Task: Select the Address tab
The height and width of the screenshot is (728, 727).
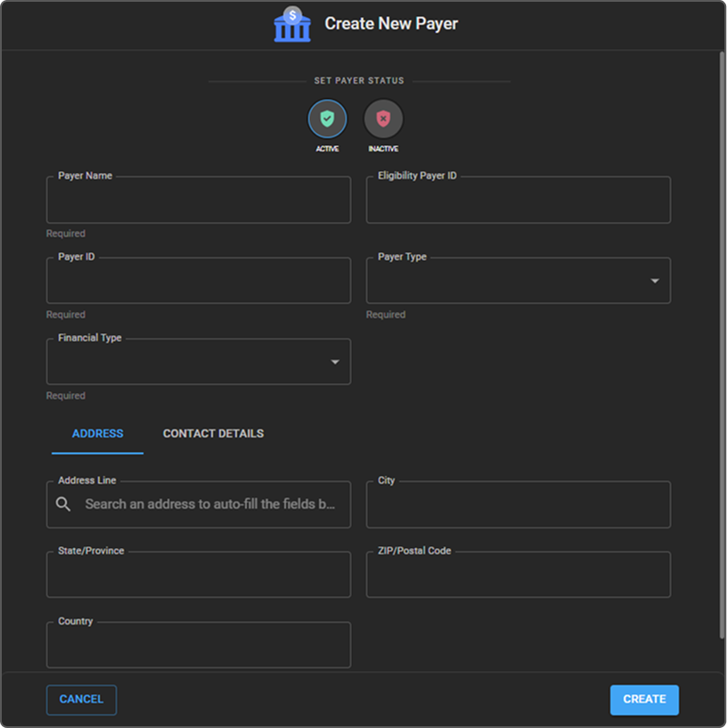Action: 98,434
